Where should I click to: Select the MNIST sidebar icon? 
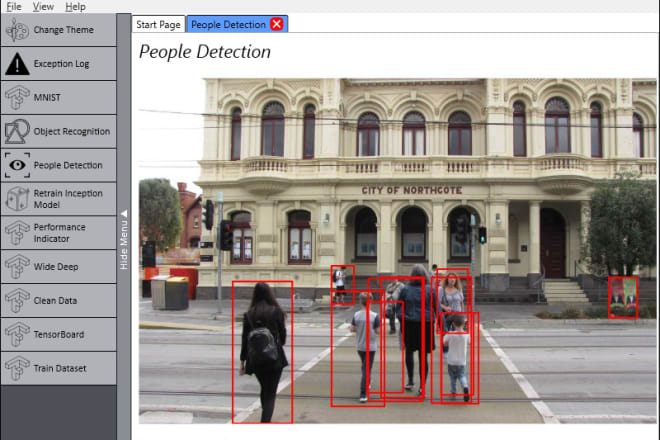[x=17, y=97]
